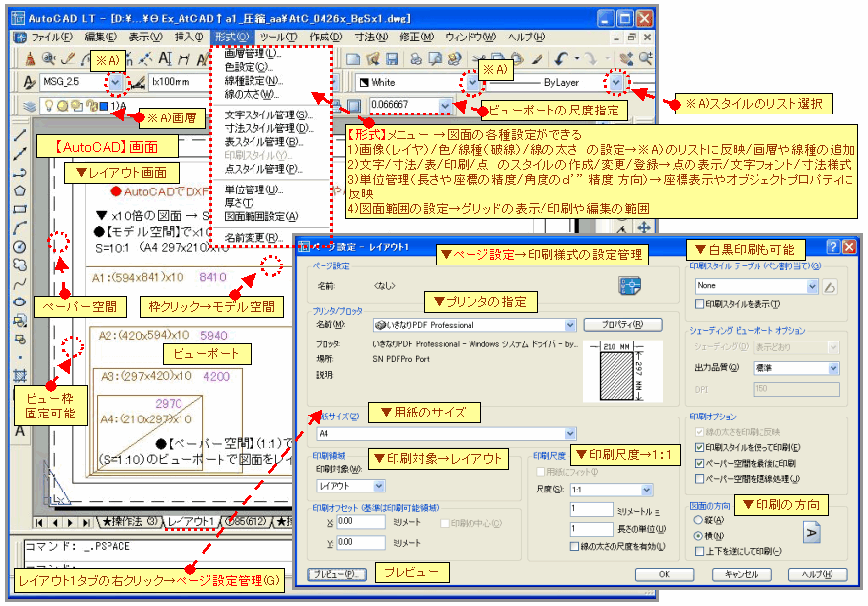Toggle ペーパー空間を最後に印刷 checkbox
The height and width of the screenshot is (606, 868).
(699, 463)
